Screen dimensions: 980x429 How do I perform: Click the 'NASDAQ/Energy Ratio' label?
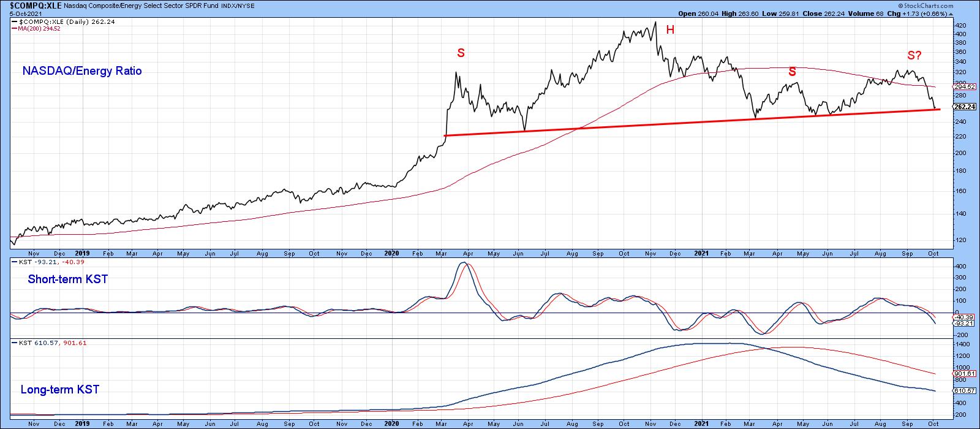click(x=82, y=71)
